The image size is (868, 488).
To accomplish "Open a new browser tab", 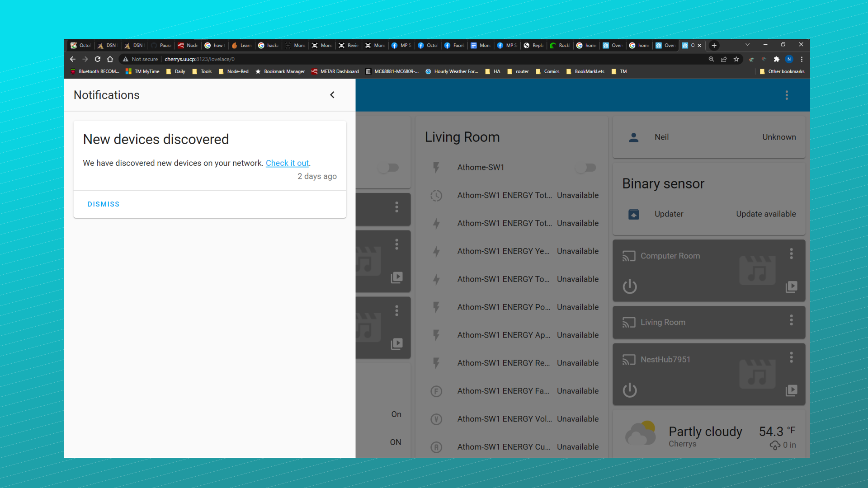I will 714,46.
